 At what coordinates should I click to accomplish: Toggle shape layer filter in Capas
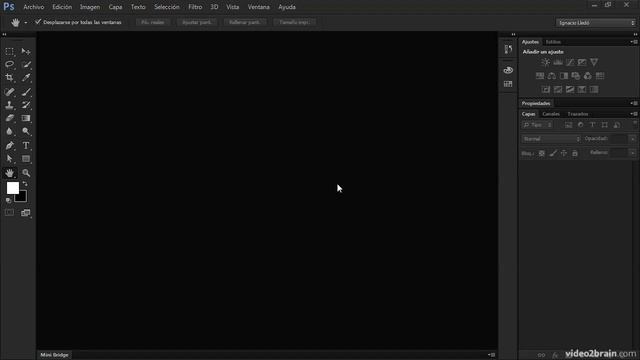(604, 125)
